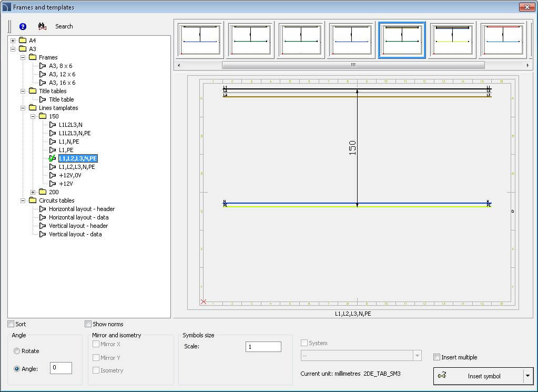Click the thumbnail strip horizontal scrollbar

[352, 65]
